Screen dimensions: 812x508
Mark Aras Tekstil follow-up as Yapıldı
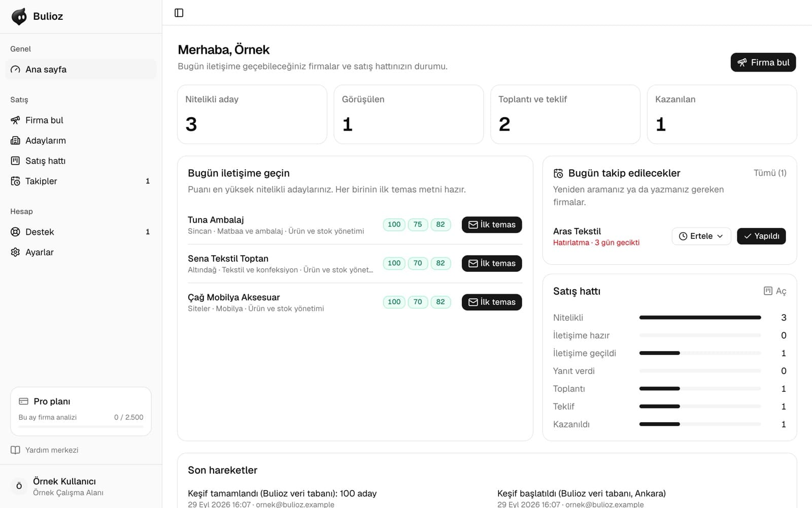click(761, 236)
